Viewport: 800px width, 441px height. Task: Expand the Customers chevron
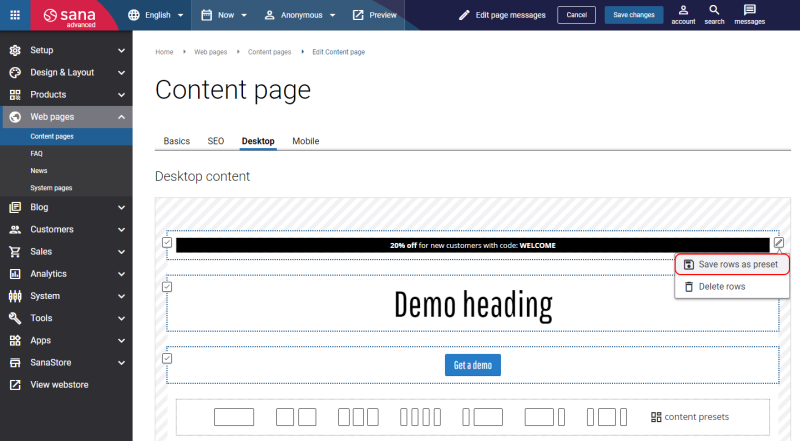(x=121, y=229)
